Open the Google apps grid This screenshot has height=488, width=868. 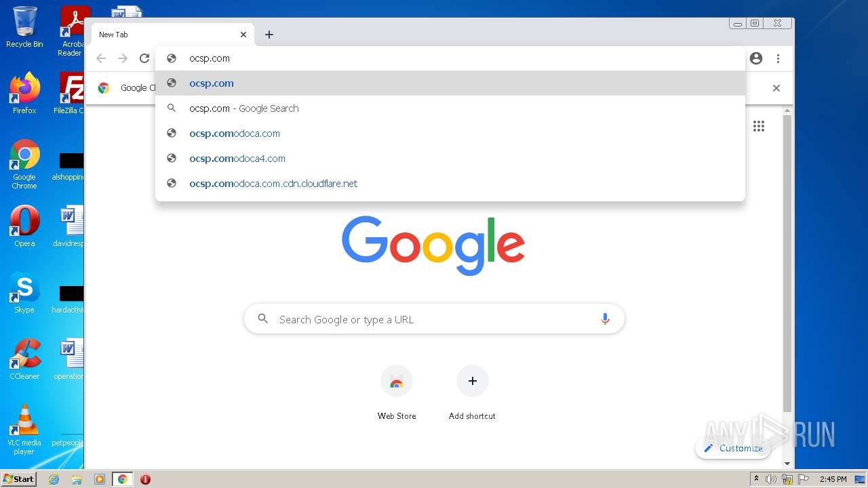[x=759, y=126]
